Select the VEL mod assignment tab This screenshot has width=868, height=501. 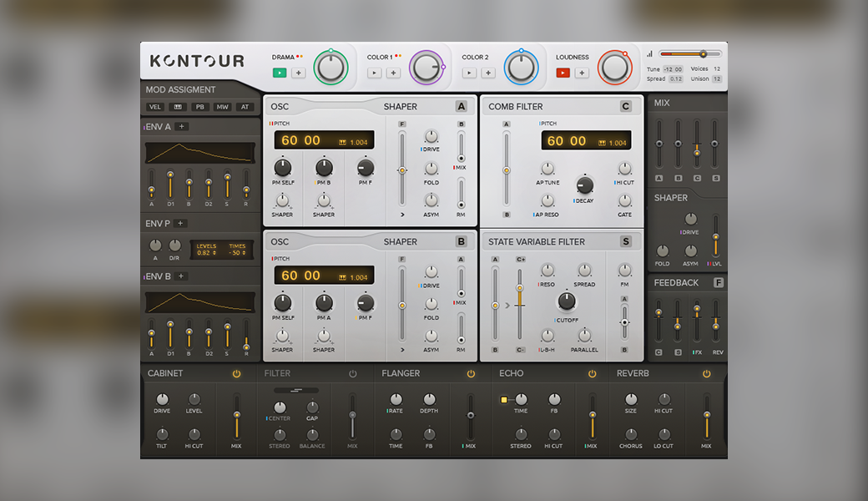[155, 107]
